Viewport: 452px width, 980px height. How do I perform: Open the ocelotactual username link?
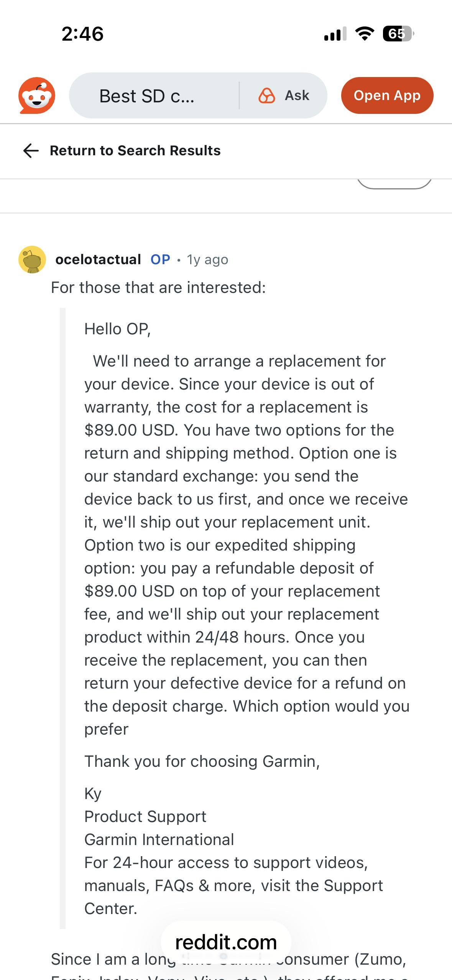[x=97, y=259]
